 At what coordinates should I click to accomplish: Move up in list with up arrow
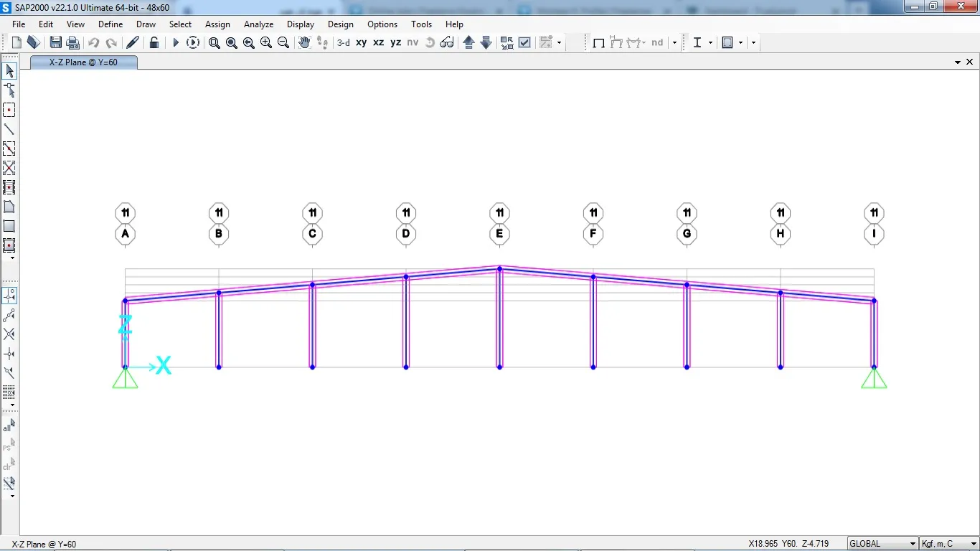[469, 43]
